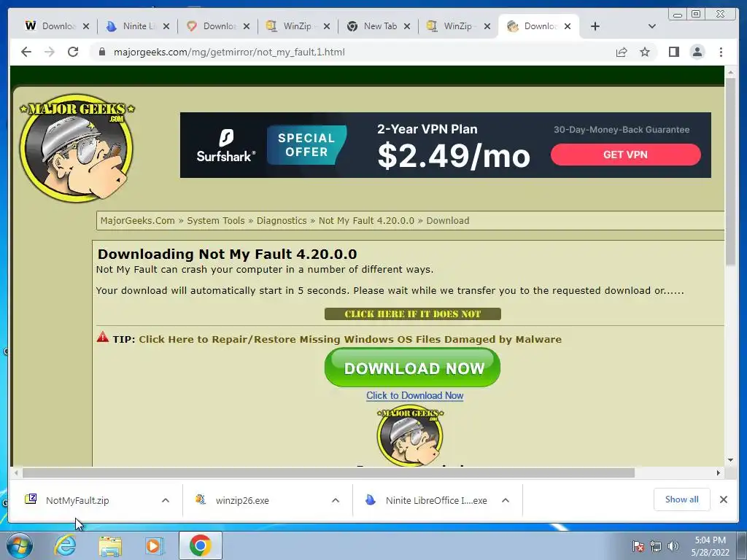Click the scroll up arrow
Screen dimensions: 747x560
[x=730, y=73]
